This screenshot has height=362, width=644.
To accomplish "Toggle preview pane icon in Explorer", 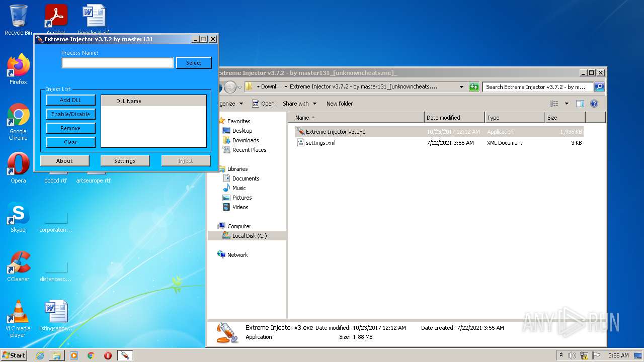I will pyautogui.click(x=580, y=104).
